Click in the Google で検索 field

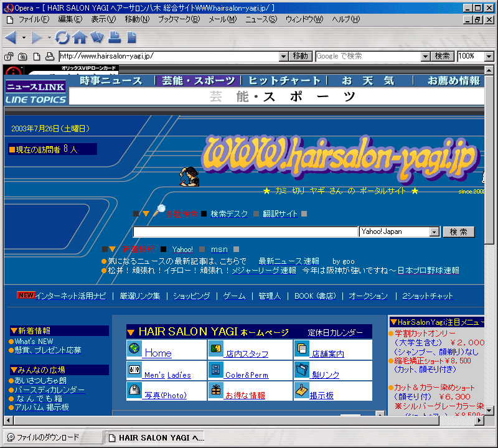pyautogui.click(x=369, y=57)
